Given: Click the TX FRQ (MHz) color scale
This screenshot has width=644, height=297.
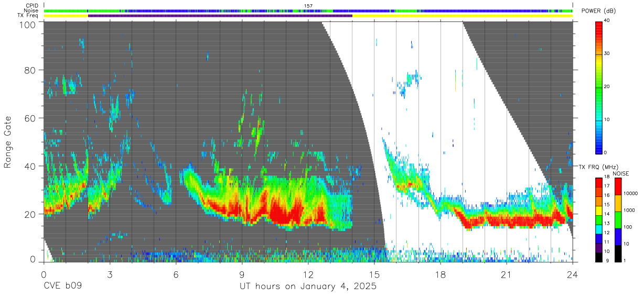Looking at the screenshot, I should [599, 219].
